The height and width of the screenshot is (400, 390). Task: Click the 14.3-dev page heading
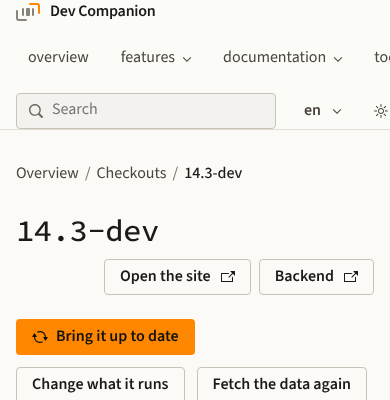click(88, 231)
